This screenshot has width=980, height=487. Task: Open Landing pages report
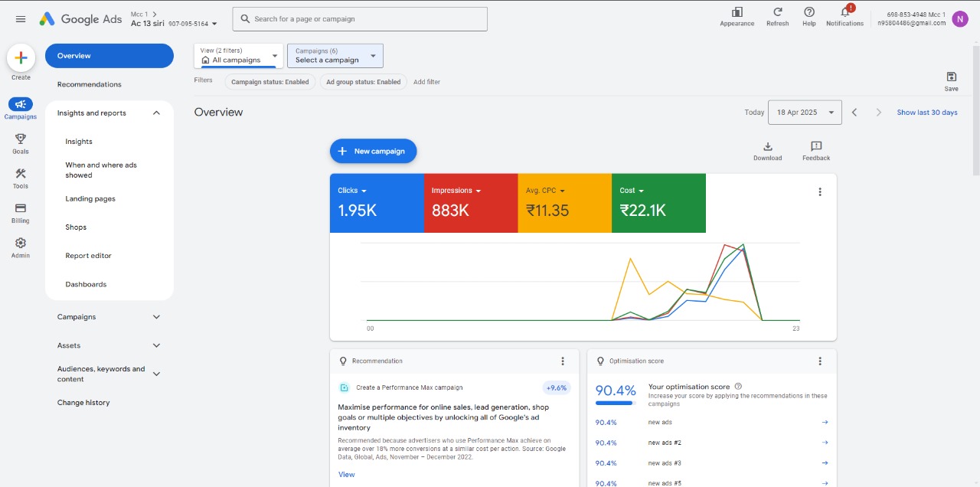pyautogui.click(x=90, y=199)
